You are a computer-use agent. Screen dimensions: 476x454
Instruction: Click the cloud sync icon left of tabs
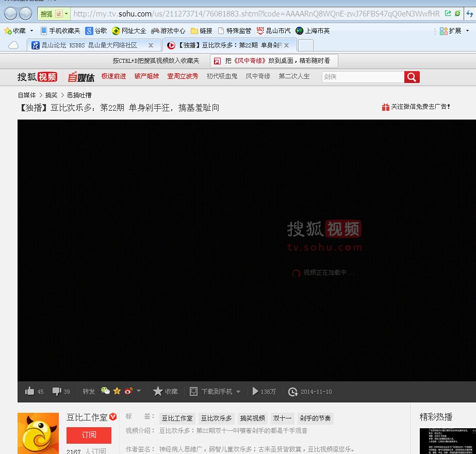[x=13, y=45]
